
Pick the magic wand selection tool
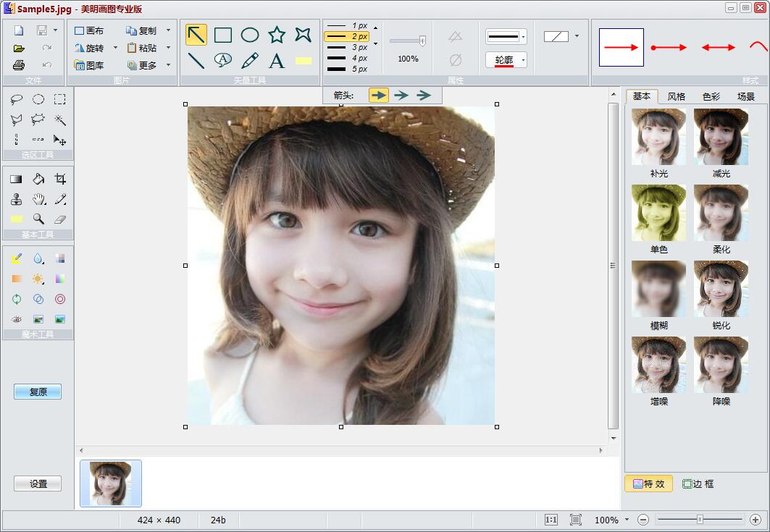[60, 119]
